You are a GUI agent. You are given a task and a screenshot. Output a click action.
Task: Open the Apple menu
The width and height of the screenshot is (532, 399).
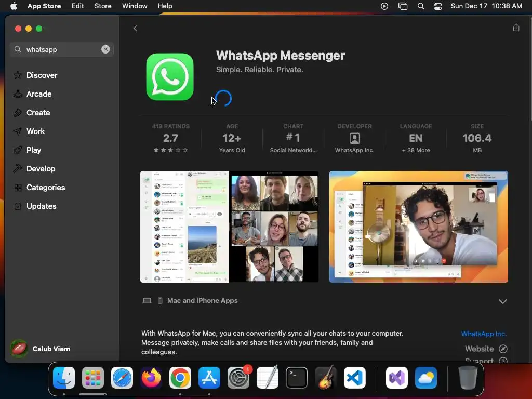(14, 6)
